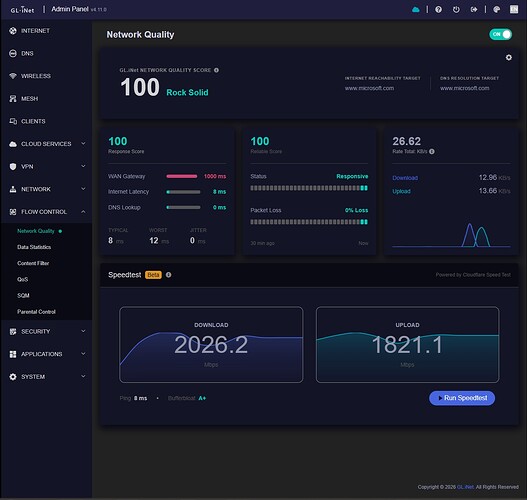Viewport: 527px width, 500px height.
Task: Click the Clients devices icon
Action: [13, 121]
